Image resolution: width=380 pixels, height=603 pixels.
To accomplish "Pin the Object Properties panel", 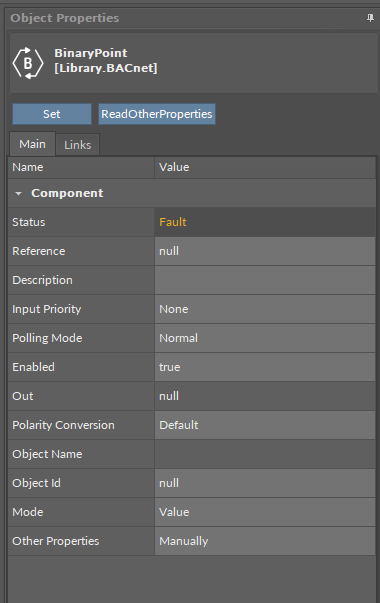I will (370, 18).
